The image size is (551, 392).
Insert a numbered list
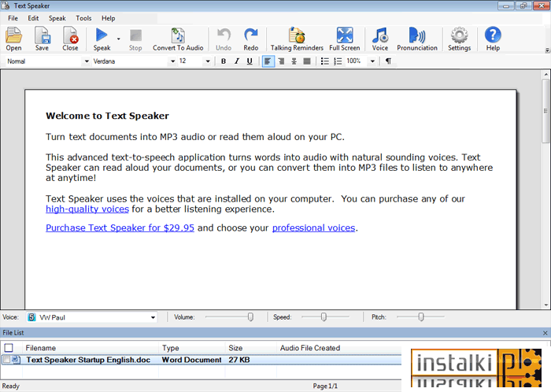pyautogui.click(x=338, y=61)
